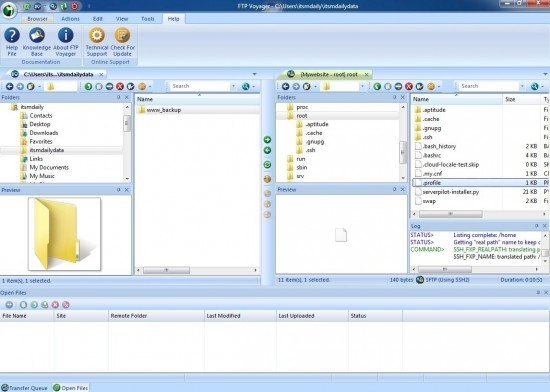Click the Last Modified column header
This screenshot has height=392, width=550.
240,316
